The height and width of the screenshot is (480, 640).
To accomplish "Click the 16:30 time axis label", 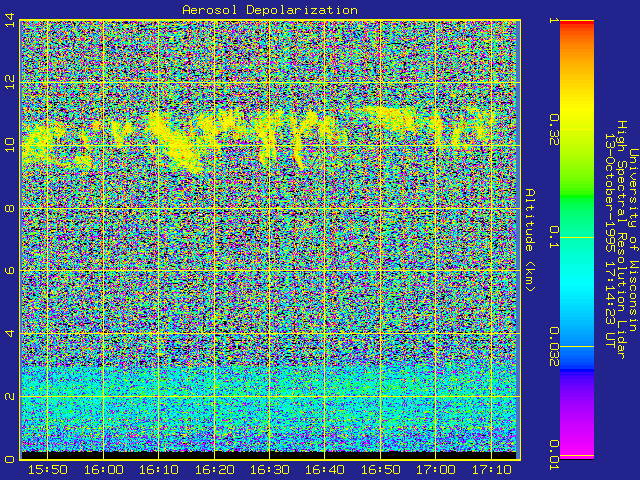I will 270,470.
